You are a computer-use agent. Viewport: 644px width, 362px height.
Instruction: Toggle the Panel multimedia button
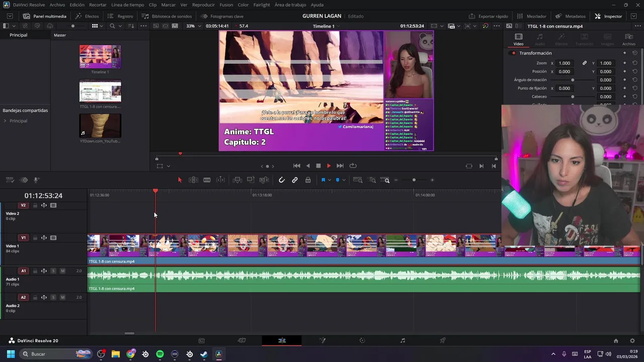click(x=44, y=16)
